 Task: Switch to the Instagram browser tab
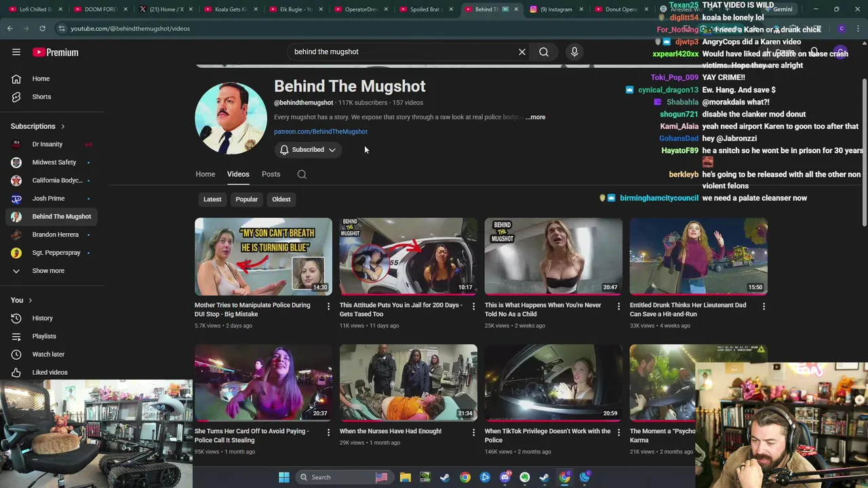555,9
